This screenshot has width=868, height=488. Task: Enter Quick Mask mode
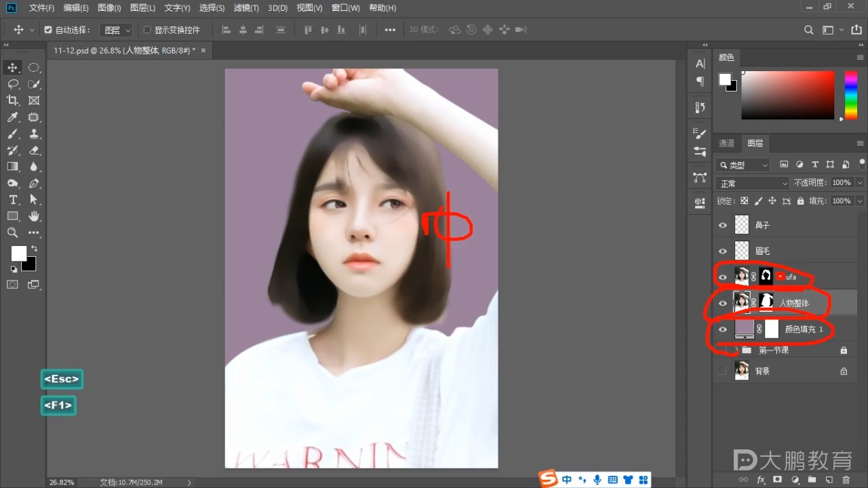click(x=13, y=285)
